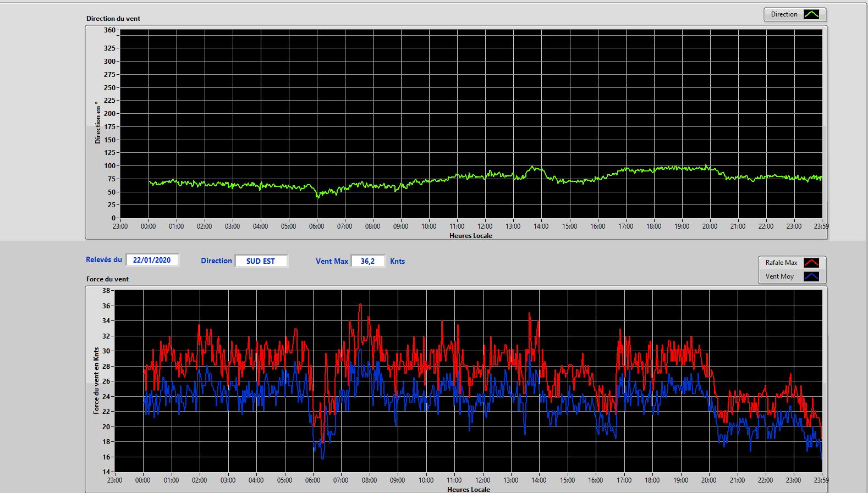
Task: Click the 225 tick on the direction axis
Action: pos(109,101)
